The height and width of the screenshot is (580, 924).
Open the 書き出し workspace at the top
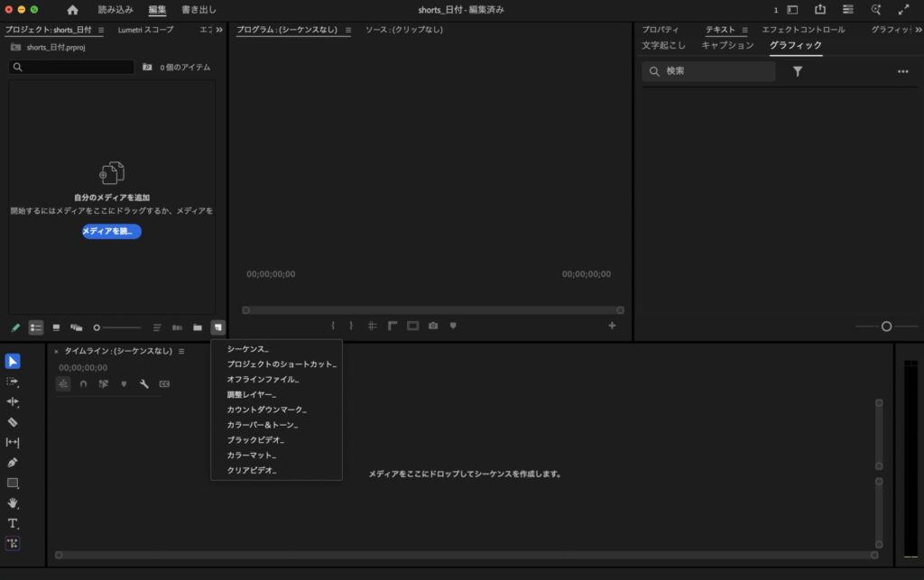click(199, 10)
